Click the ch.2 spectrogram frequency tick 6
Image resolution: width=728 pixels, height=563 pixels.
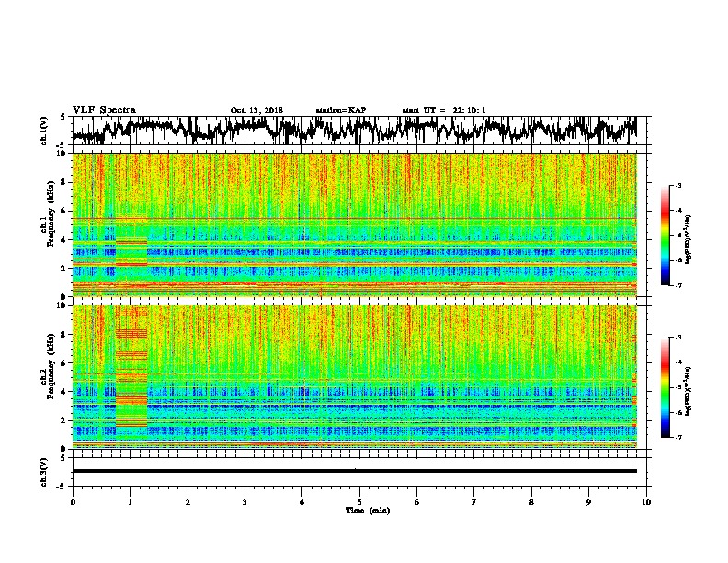click(63, 362)
